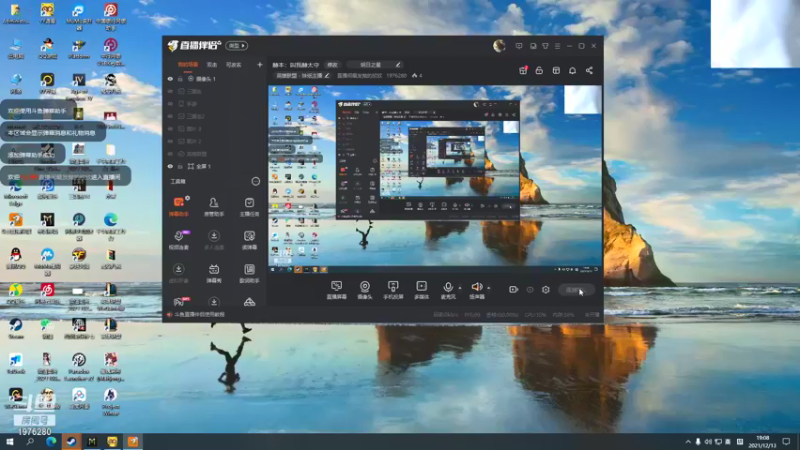Open the Steam shortcut on the desktop
The image size is (800, 450).
[16, 329]
